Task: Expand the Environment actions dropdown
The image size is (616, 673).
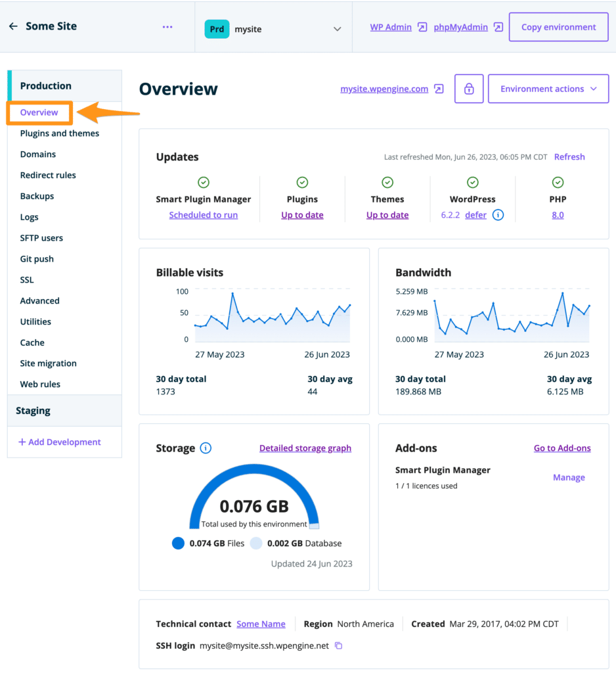Action: coord(548,89)
